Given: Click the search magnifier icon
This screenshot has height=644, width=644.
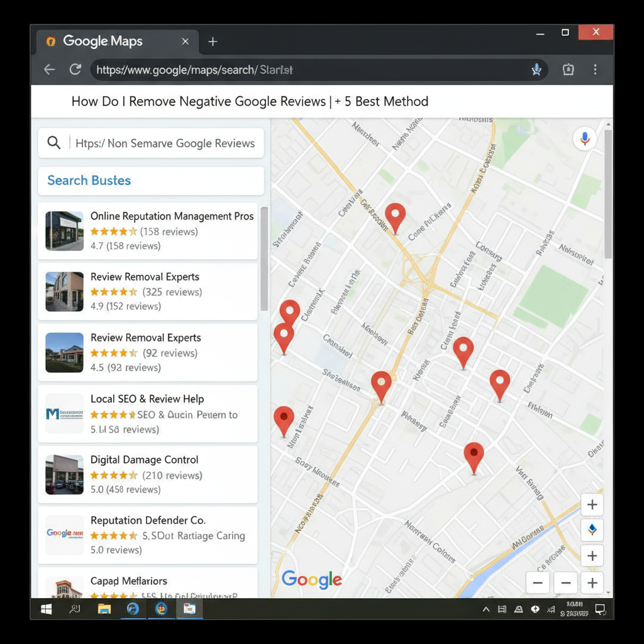Looking at the screenshot, I should point(54,143).
